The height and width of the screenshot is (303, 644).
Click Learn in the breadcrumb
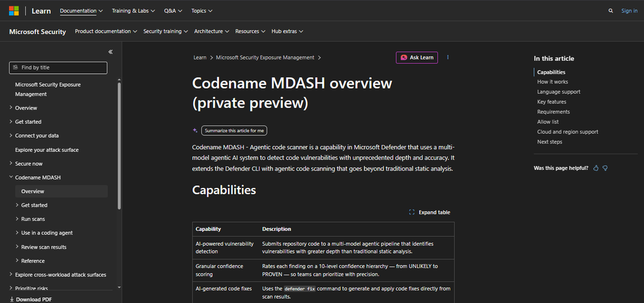click(x=200, y=57)
